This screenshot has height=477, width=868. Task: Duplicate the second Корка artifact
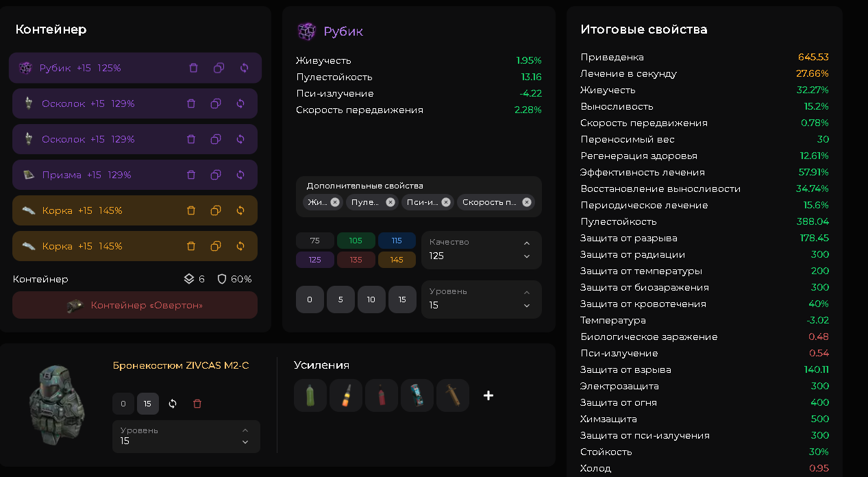coord(216,246)
